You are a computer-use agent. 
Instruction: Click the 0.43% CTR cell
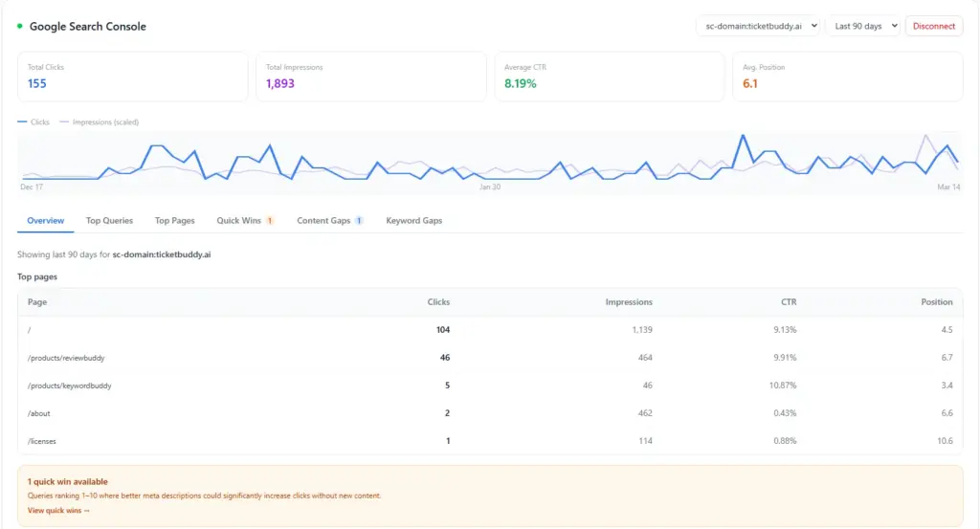point(785,413)
